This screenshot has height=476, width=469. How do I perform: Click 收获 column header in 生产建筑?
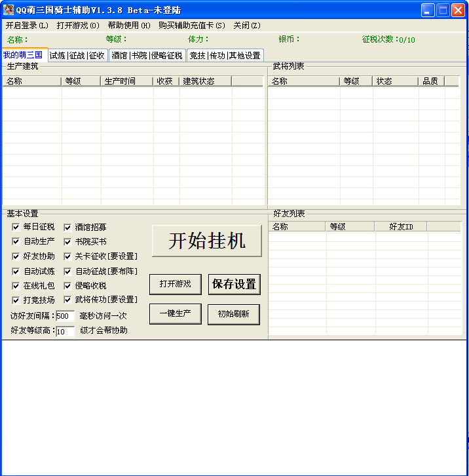click(166, 81)
